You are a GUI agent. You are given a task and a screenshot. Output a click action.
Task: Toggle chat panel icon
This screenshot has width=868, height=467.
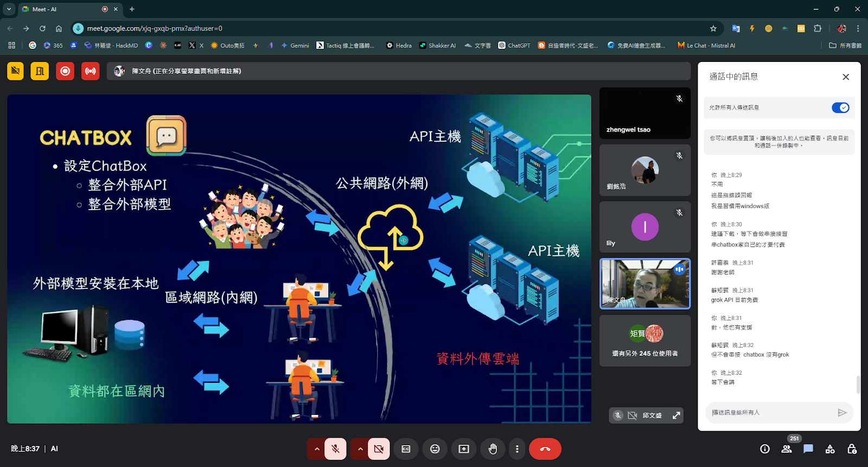pyautogui.click(x=808, y=449)
